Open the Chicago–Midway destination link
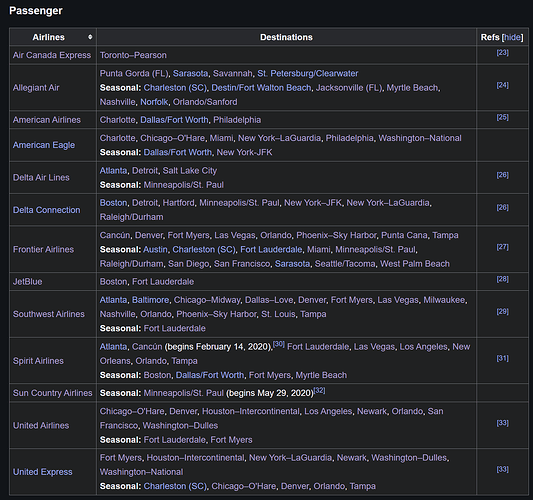This screenshot has width=533, height=500. tap(207, 300)
